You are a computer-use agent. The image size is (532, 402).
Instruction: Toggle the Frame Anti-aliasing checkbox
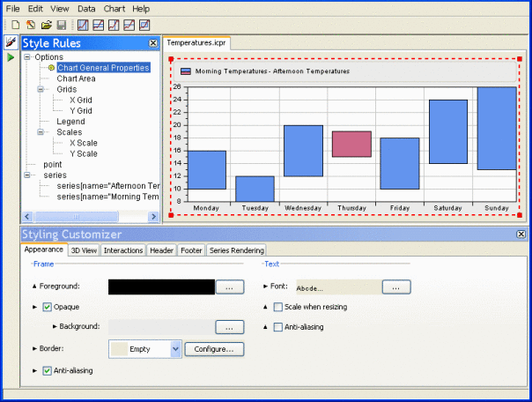click(x=48, y=371)
